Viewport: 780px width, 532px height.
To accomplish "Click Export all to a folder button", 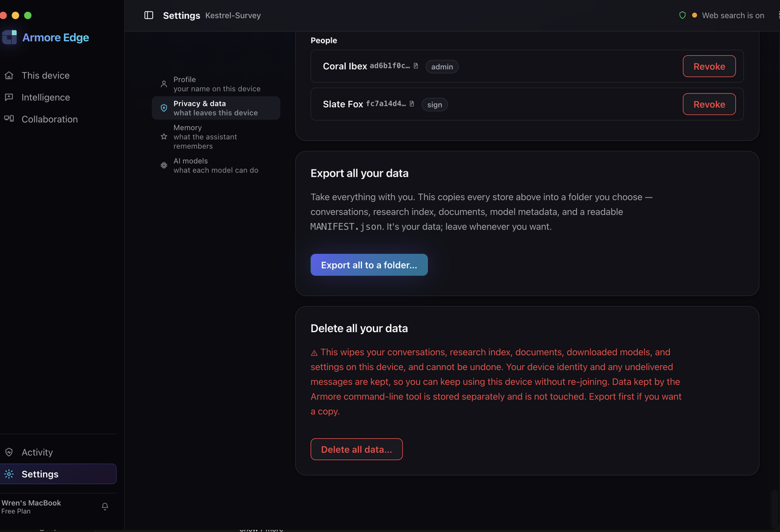I will (369, 265).
